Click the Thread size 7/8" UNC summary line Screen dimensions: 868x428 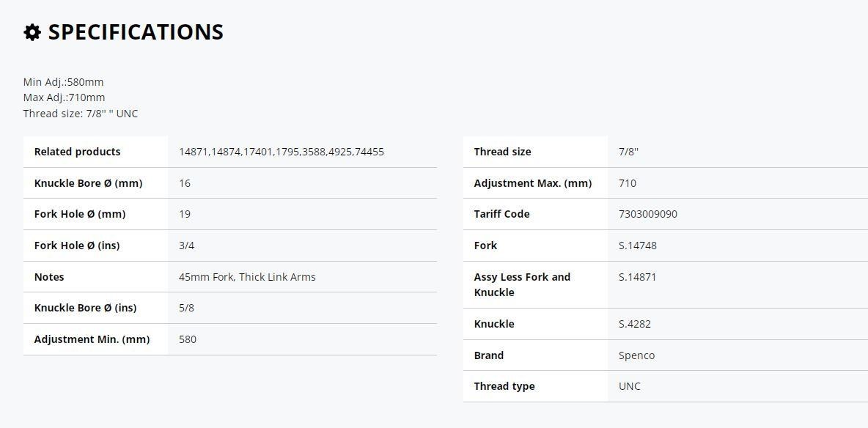[80, 114]
